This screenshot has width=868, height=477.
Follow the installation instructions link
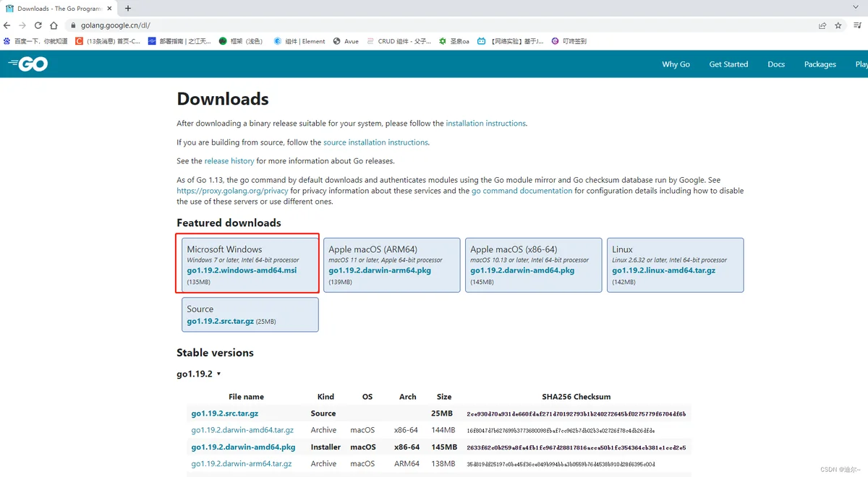[x=485, y=124]
